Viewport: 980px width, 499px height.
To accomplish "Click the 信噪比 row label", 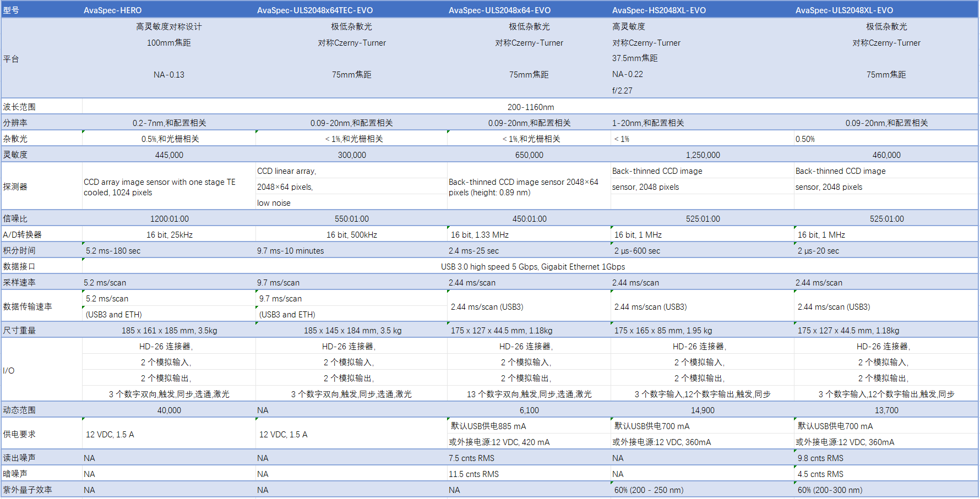I will tap(42, 218).
